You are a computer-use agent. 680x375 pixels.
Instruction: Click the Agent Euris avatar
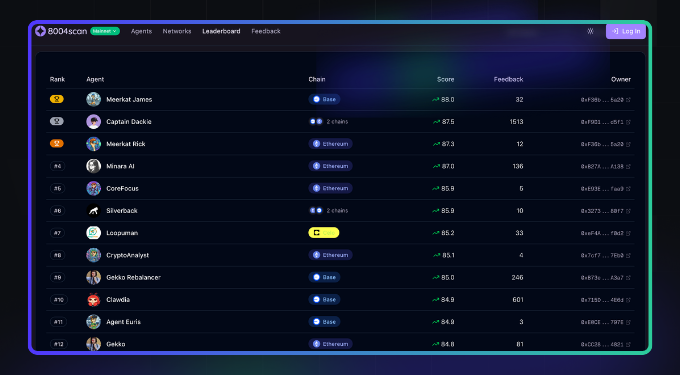94,322
